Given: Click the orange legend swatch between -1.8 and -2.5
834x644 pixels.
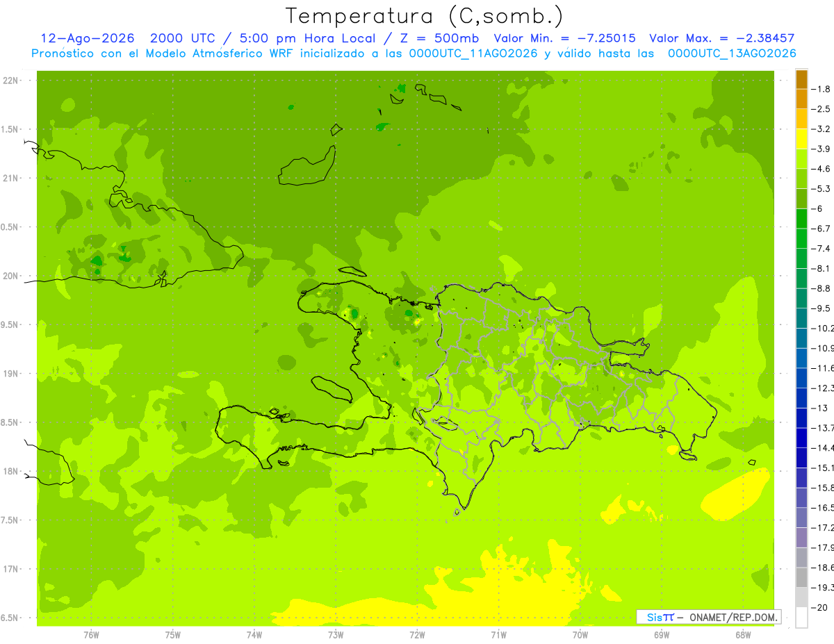Looking at the screenshot, I should 801,99.
